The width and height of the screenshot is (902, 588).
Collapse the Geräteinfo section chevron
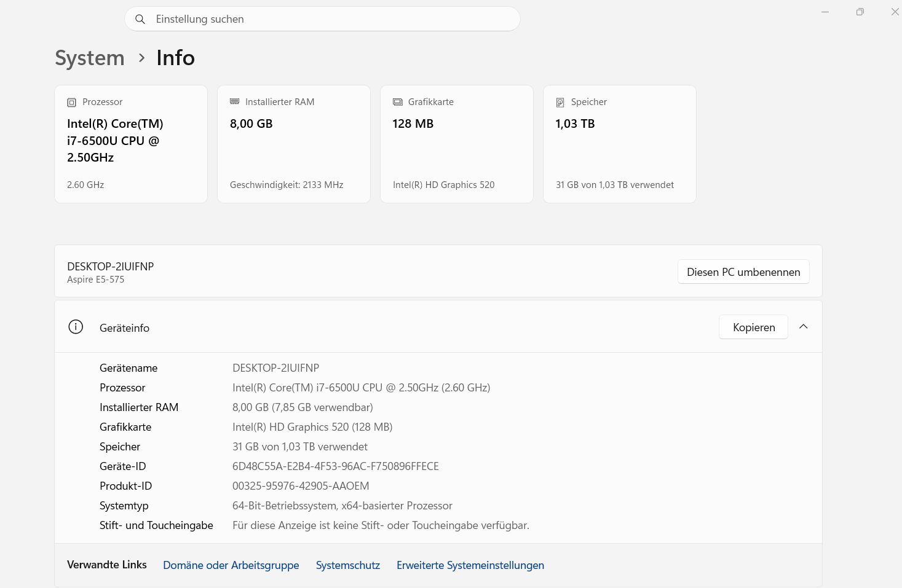[804, 327]
